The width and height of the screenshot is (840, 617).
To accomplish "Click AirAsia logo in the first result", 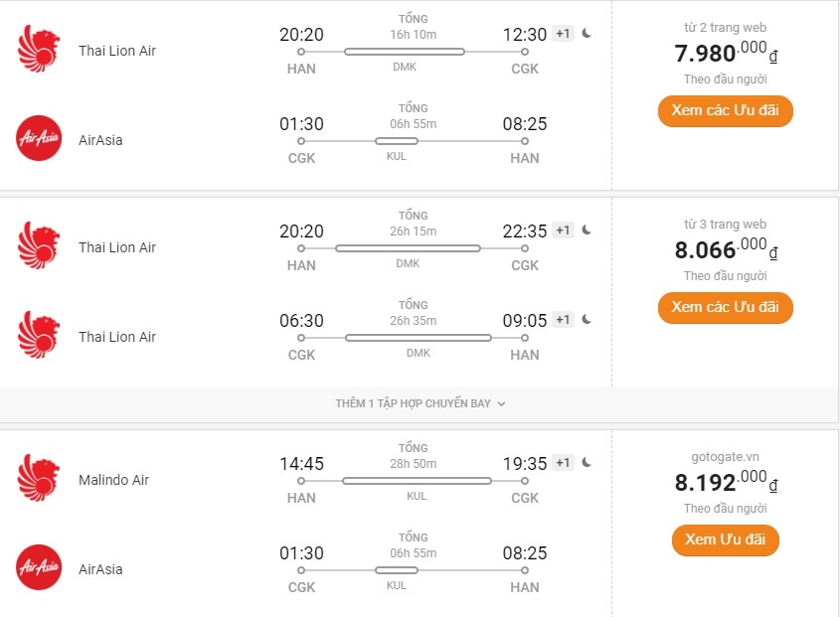I will pos(39,139).
